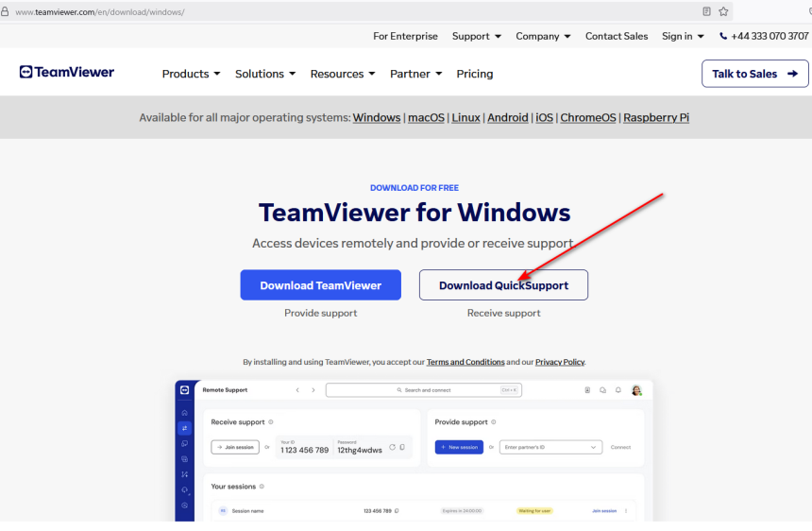Image resolution: width=812 pixels, height=531 pixels.
Task: Open the Support menu in top bar
Action: (477, 36)
